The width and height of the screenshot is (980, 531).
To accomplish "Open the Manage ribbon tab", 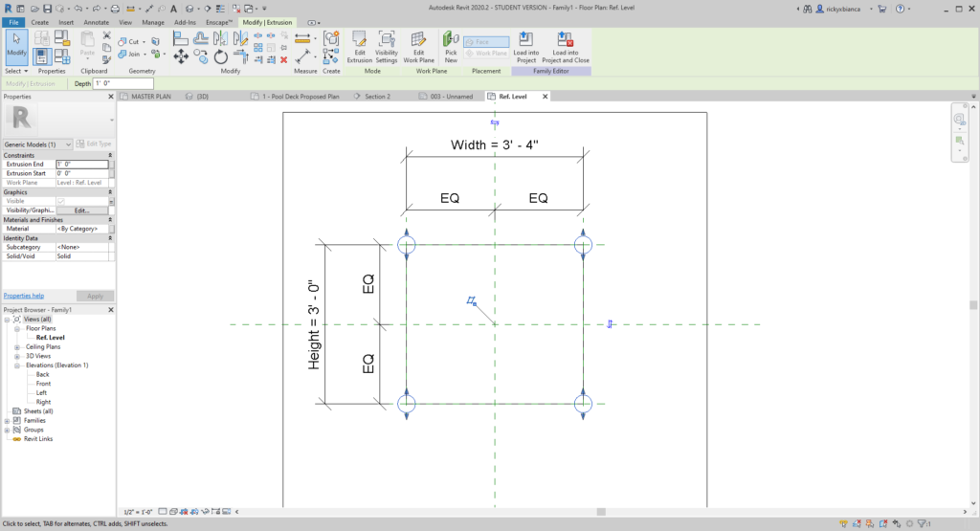I will point(152,23).
